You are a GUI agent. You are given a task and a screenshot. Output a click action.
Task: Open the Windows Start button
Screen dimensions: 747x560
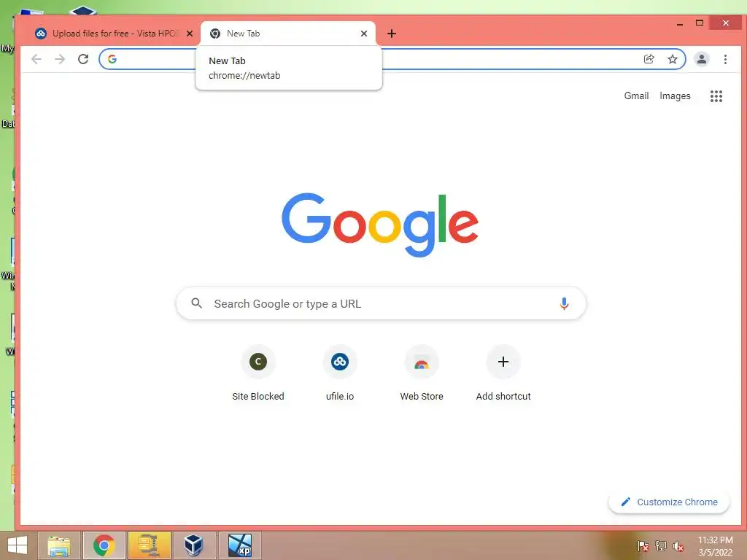(x=18, y=545)
